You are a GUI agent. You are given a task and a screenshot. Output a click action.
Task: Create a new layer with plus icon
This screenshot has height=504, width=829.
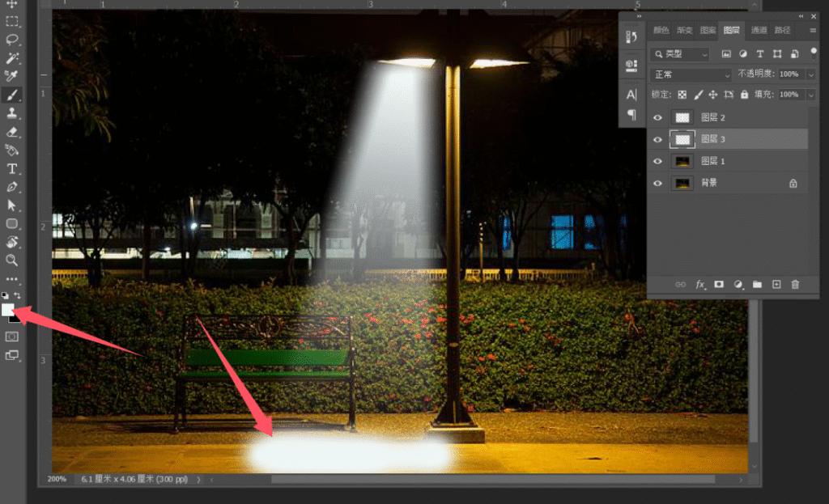coord(776,285)
